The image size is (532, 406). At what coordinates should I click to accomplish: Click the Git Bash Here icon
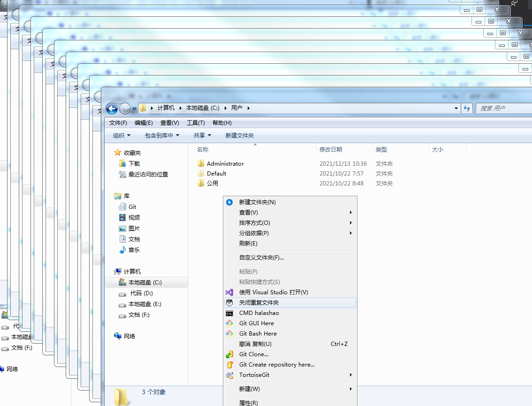(x=229, y=334)
